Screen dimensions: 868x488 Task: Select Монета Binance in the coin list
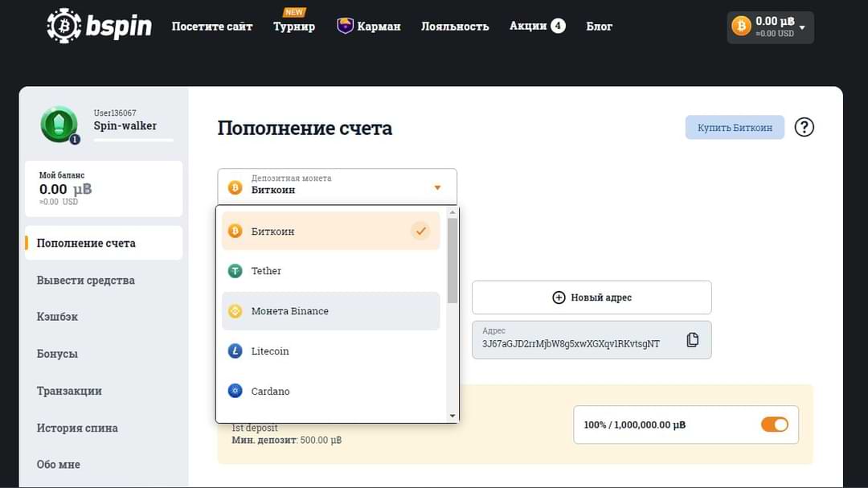click(330, 311)
